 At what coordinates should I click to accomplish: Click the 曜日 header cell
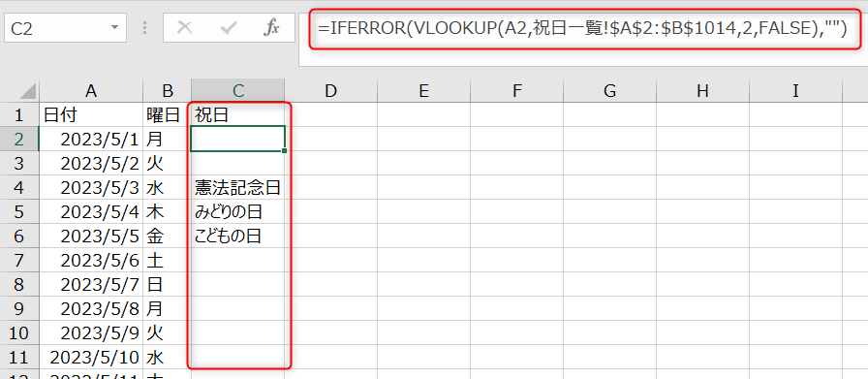[x=168, y=114]
